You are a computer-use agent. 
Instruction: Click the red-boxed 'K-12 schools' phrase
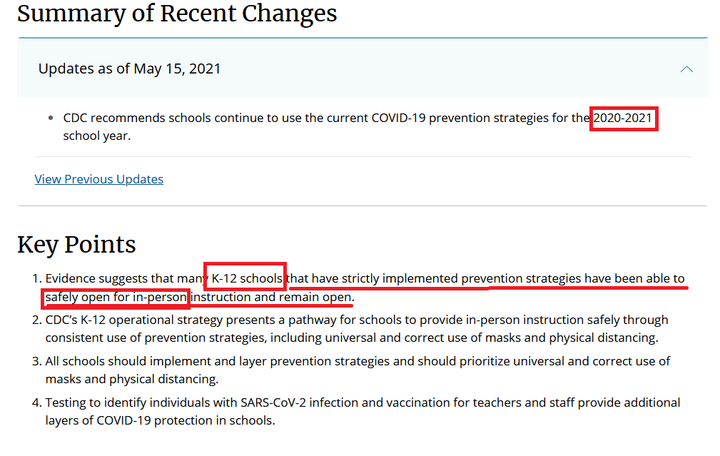247,278
